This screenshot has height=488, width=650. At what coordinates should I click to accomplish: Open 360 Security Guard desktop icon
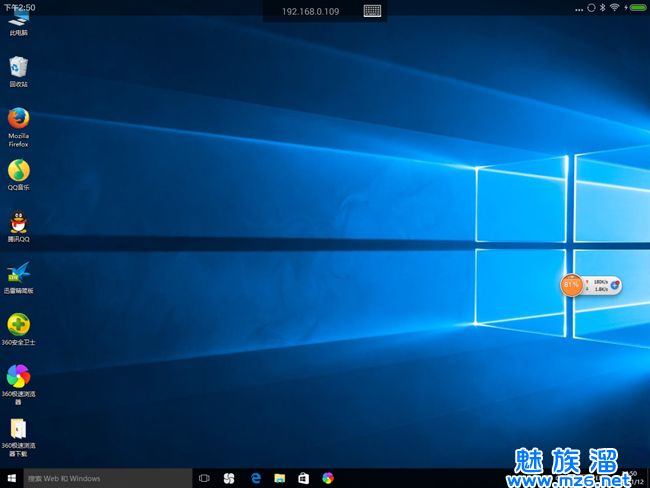pyautogui.click(x=19, y=329)
